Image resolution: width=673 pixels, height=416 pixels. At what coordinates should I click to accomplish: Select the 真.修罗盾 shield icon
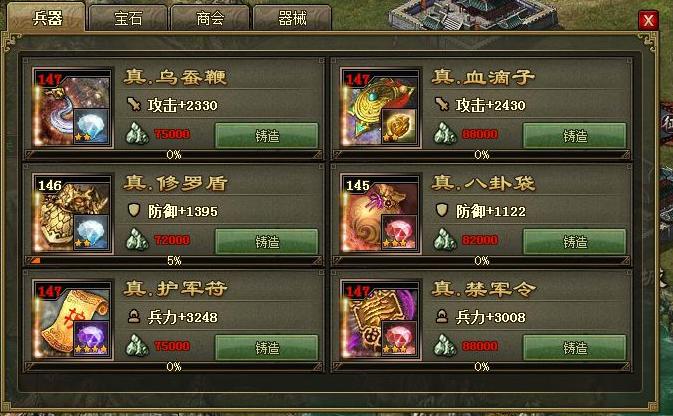[x=73, y=214]
